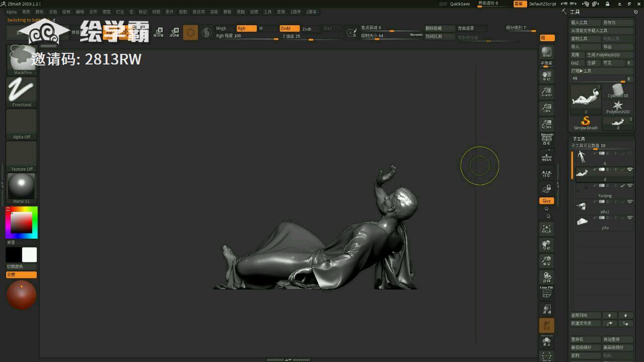This screenshot has height=362, width=644.
Task: Enable Zadd mode
Action: pos(290,29)
